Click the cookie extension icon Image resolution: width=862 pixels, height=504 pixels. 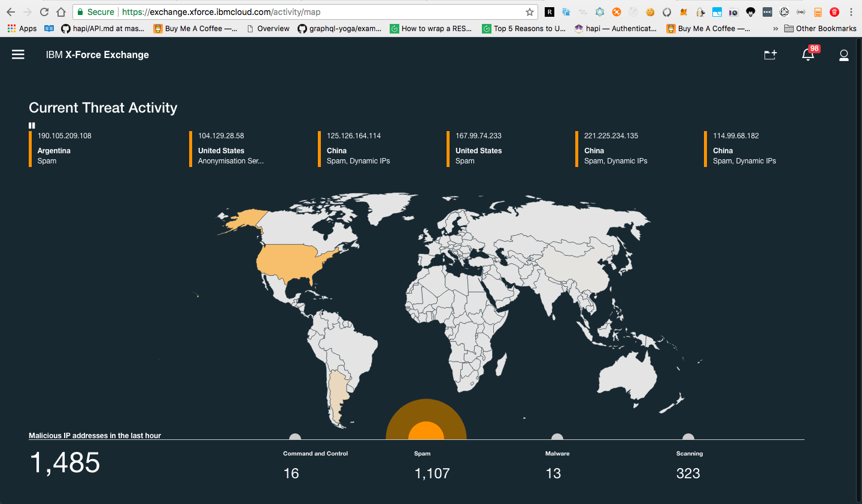click(650, 12)
